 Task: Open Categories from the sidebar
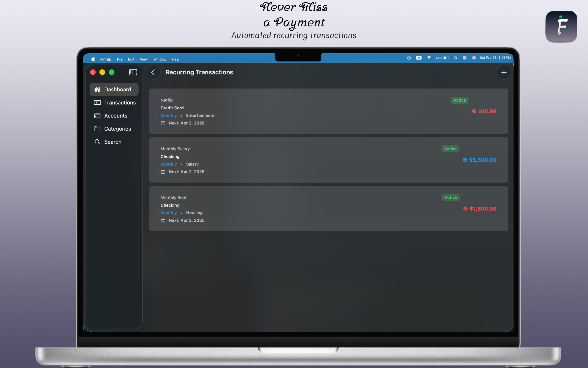tap(114, 129)
